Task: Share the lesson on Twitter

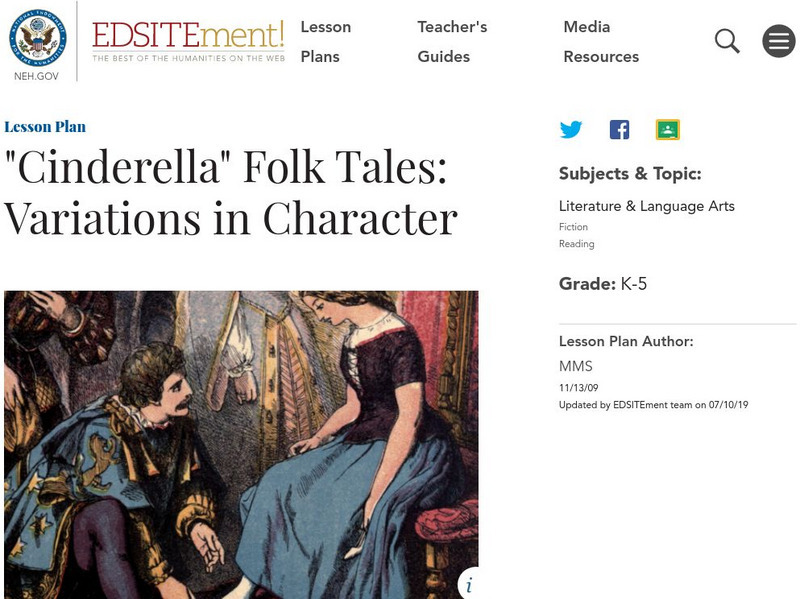Action: (x=571, y=130)
